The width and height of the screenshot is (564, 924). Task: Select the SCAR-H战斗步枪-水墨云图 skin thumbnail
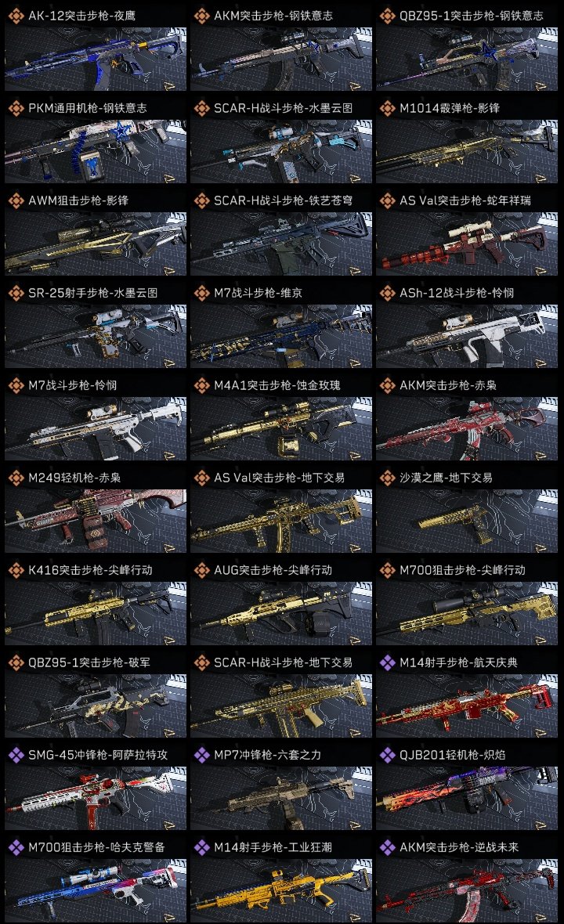point(281,151)
